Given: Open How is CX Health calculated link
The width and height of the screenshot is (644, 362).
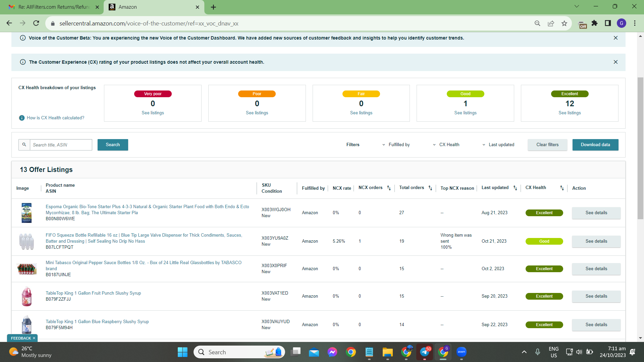Looking at the screenshot, I should click(55, 118).
